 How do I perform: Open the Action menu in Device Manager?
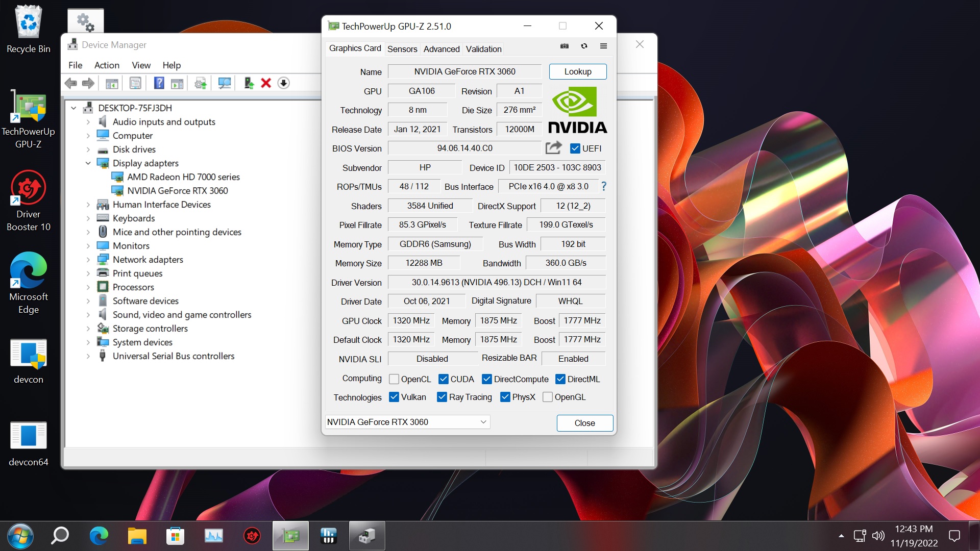[x=107, y=65]
